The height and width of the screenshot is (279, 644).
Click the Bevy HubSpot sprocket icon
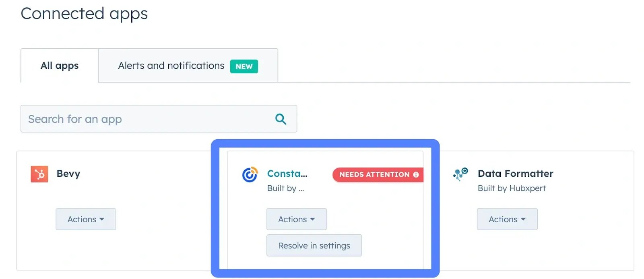[40, 174]
